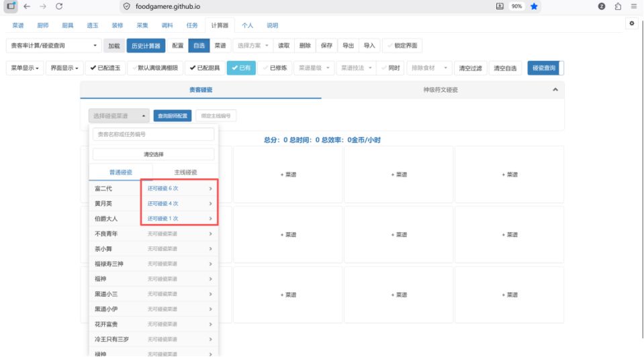
Task: Click the install/download icon beside 90%
Action: tap(500, 7)
